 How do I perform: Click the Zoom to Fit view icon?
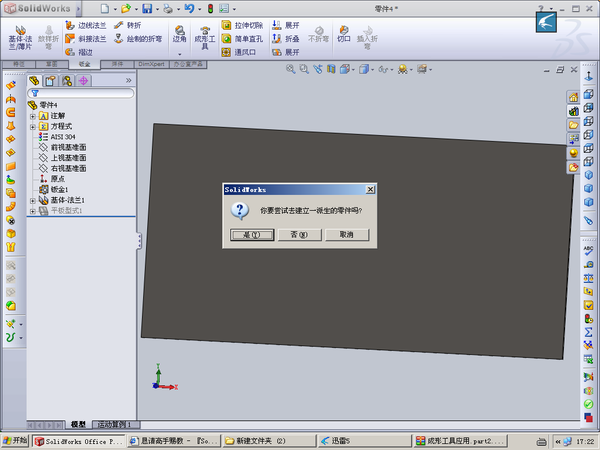click(290, 69)
